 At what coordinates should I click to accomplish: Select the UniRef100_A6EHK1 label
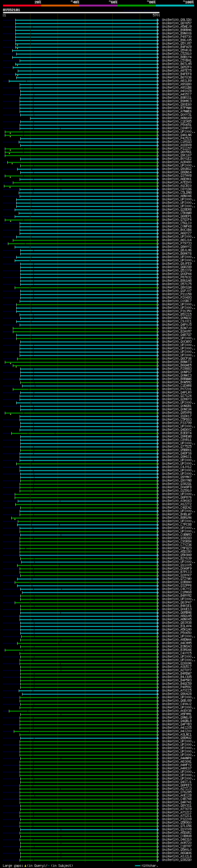pos(176,179)
